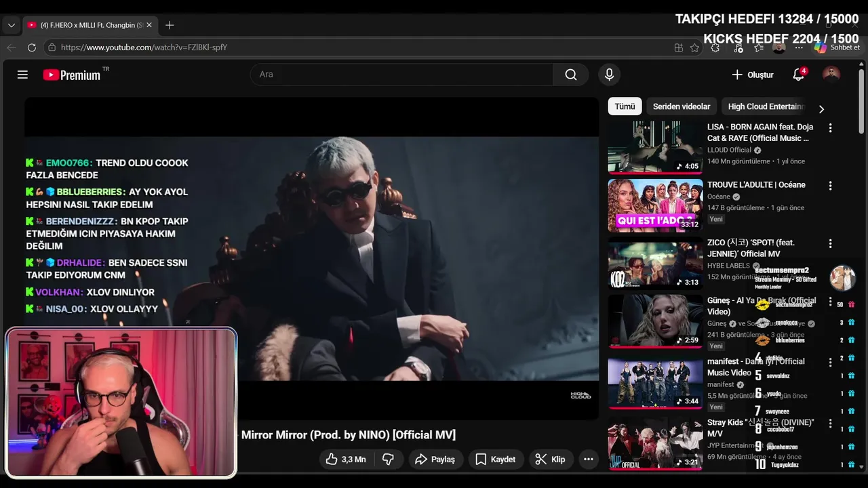Click the youtube.com address bar

click(x=359, y=47)
